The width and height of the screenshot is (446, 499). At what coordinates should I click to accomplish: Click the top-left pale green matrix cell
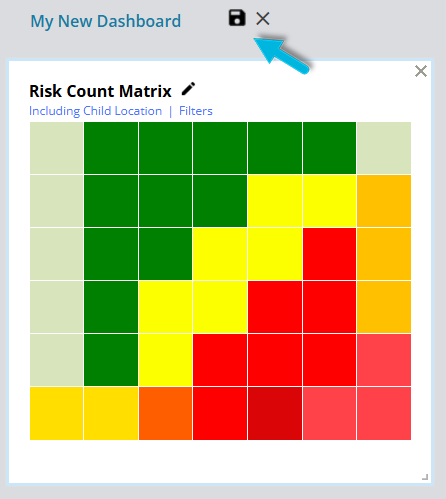click(56, 148)
